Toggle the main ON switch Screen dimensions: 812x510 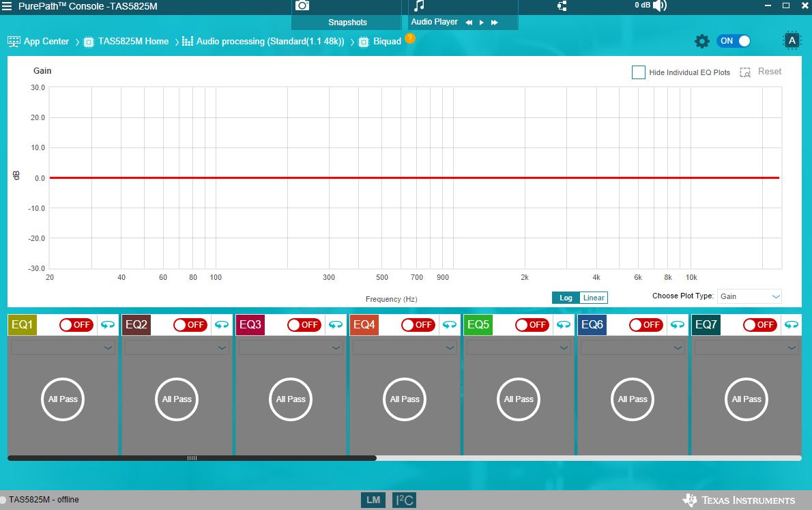point(734,41)
